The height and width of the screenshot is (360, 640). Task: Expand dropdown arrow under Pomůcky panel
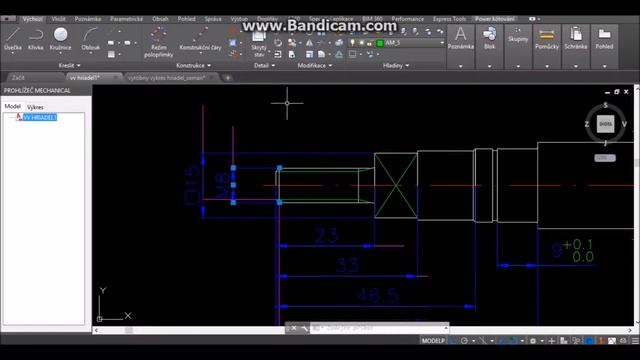pyautogui.click(x=547, y=66)
